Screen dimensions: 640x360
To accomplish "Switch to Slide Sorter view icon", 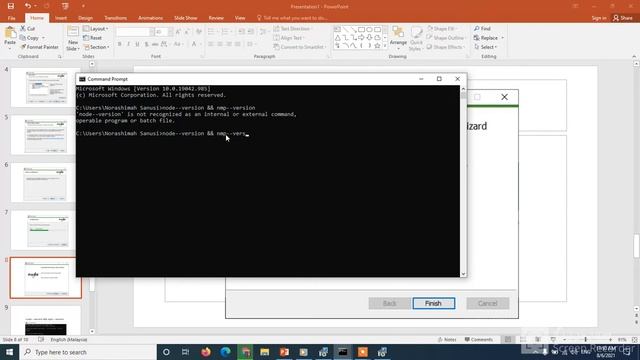I will (523, 339).
